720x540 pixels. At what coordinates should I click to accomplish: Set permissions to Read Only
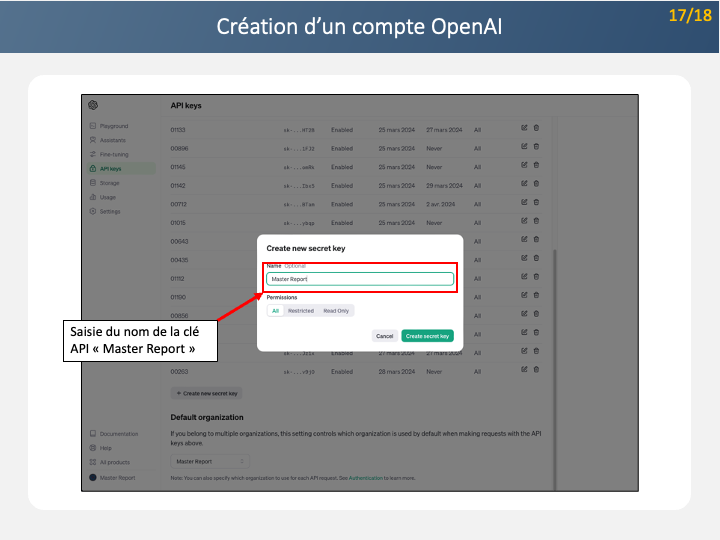(336, 311)
